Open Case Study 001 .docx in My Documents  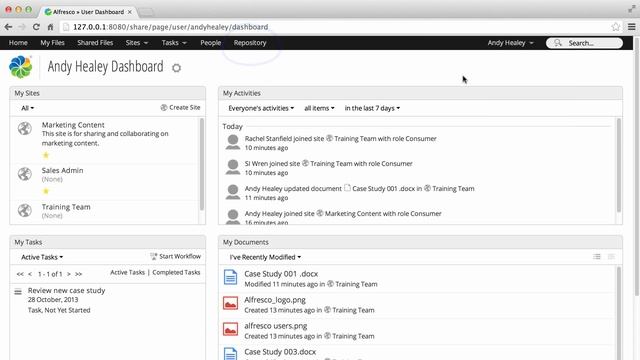pos(281,274)
